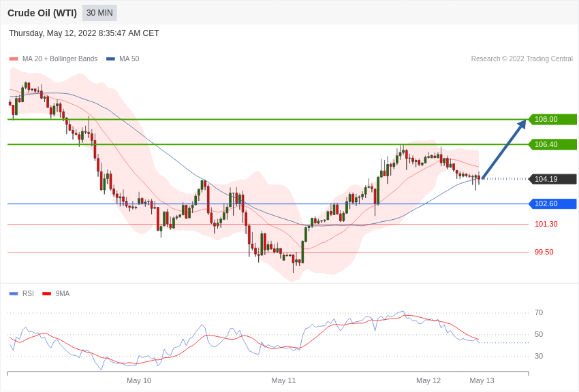Click the Crude Oil (WTI) title
The height and width of the screenshot is (392, 579).
(42, 13)
